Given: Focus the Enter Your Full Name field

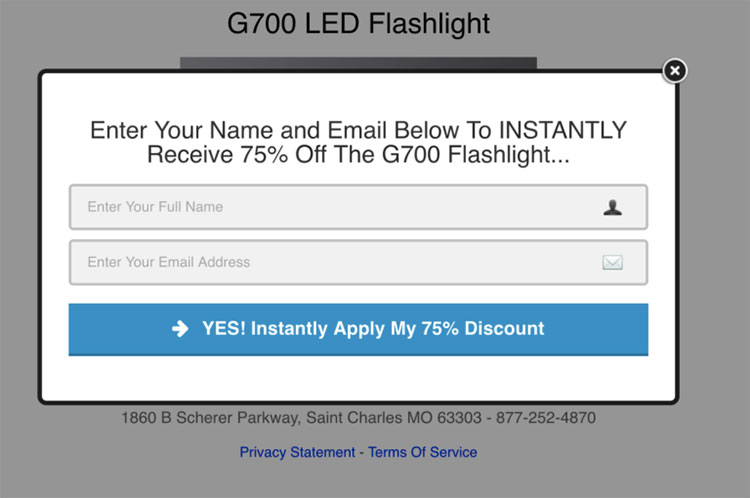Looking at the screenshot, I should point(330,207).
